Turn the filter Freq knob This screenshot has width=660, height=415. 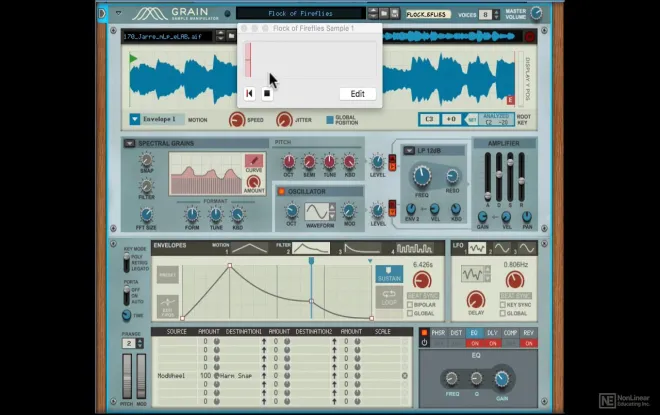point(422,176)
